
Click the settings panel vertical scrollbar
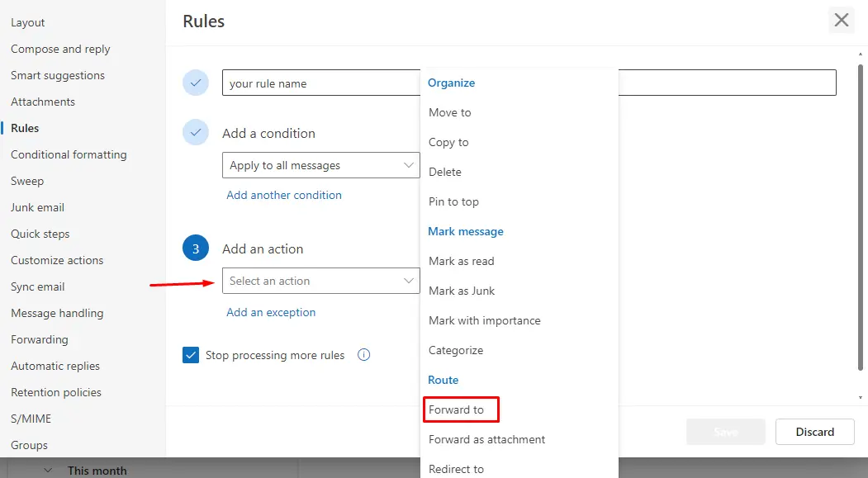pyautogui.click(x=861, y=217)
